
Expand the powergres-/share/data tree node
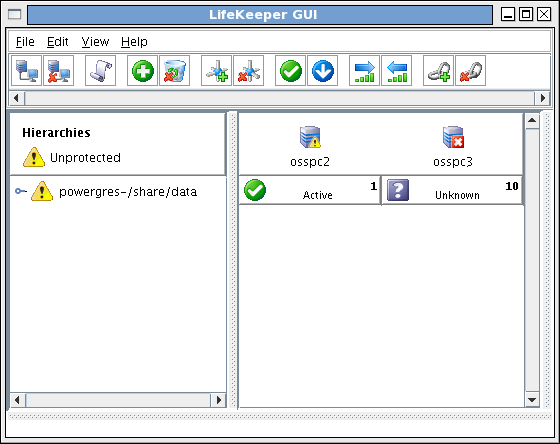(x=20, y=191)
